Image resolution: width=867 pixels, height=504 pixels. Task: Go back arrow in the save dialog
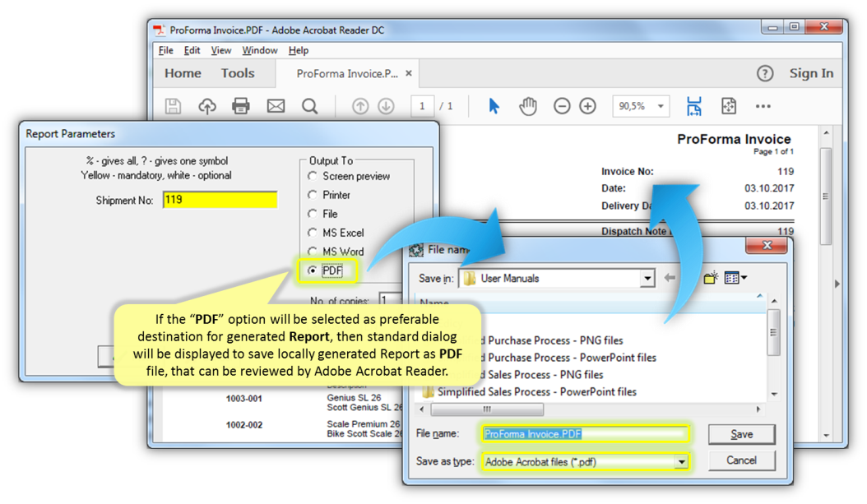[670, 277]
